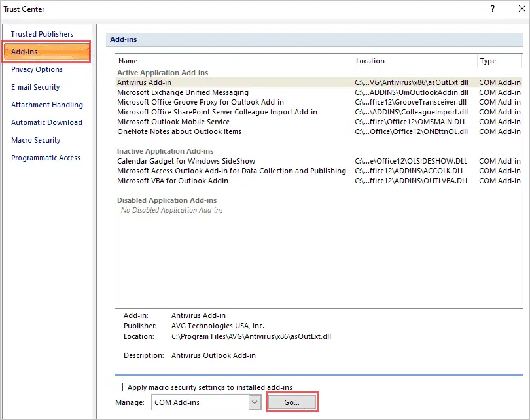Sort by the Type column header
Image resolution: width=530 pixels, height=420 pixels.
point(500,61)
